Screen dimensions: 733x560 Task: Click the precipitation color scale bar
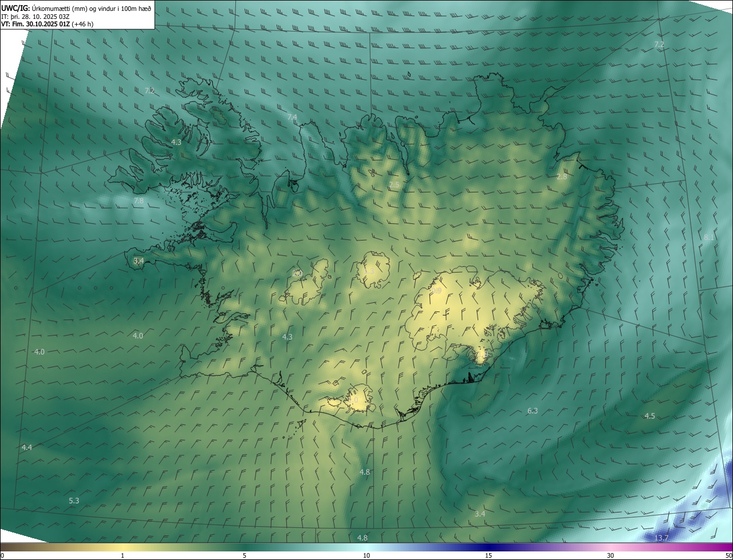(x=366, y=547)
